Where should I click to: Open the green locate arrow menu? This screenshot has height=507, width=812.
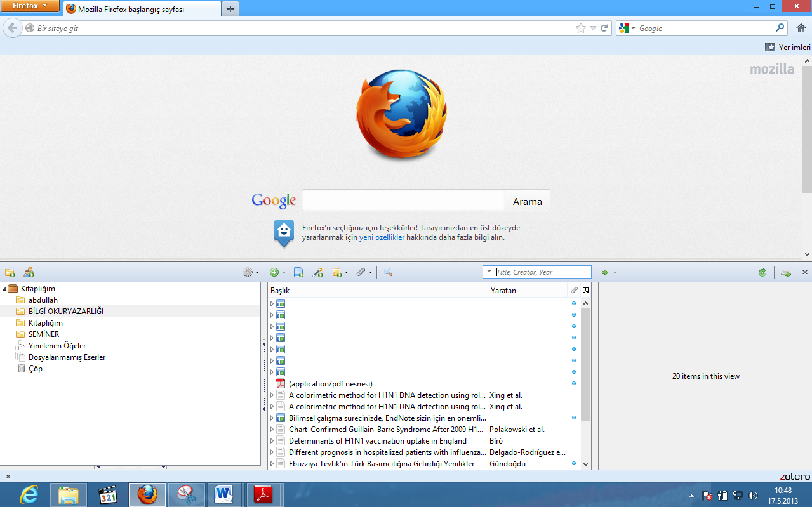point(608,273)
